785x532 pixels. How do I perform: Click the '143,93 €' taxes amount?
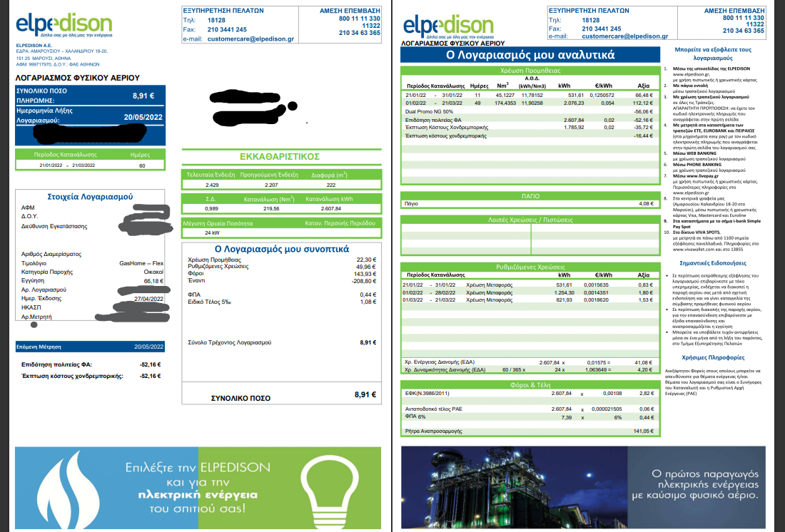tap(365, 274)
